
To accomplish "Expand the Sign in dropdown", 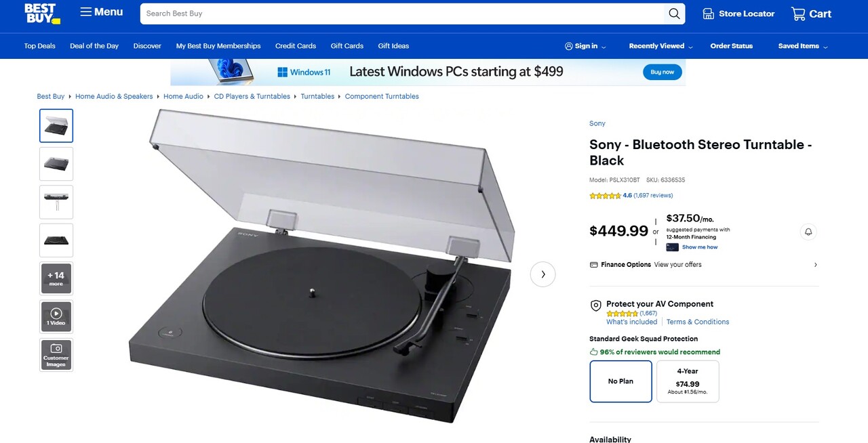I will (585, 46).
